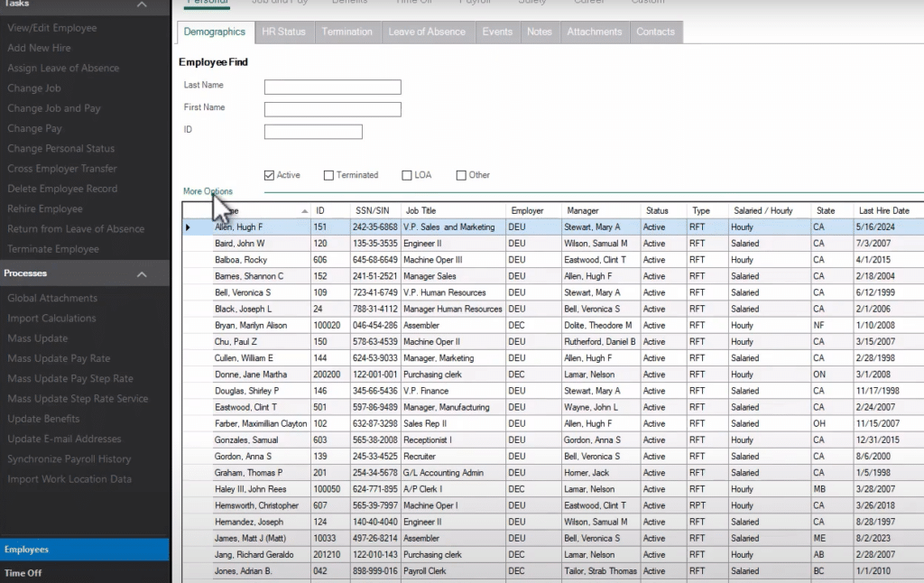Sort by Last Hire Date column header
924x583 pixels.
[x=889, y=210]
